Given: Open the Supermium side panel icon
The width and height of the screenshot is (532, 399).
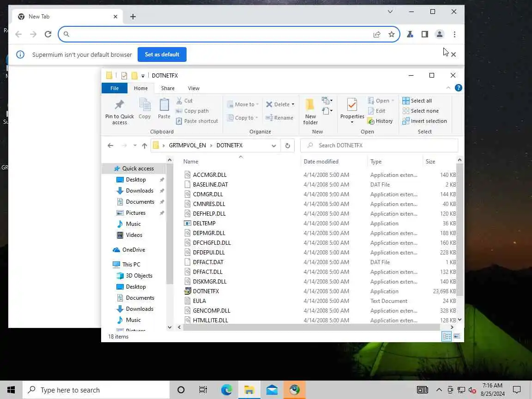Looking at the screenshot, I should [x=424, y=34].
